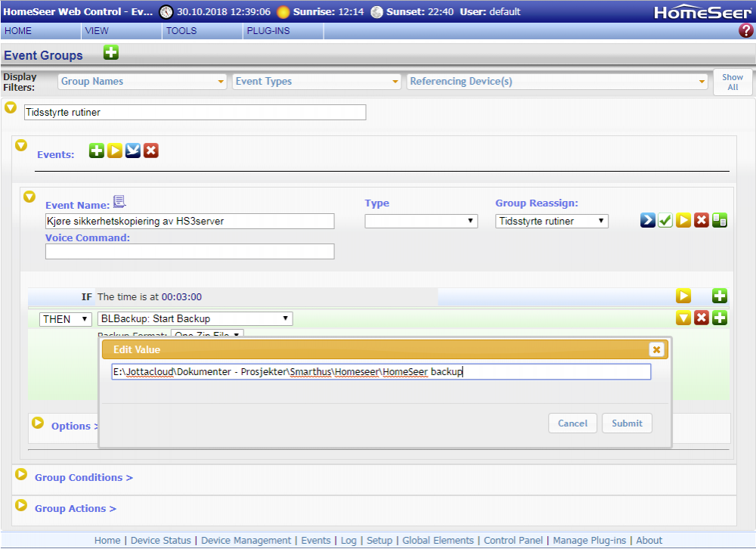The height and width of the screenshot is (549, 756).
Task: Click the red delete icon beside Events
Action: (151, 150)
